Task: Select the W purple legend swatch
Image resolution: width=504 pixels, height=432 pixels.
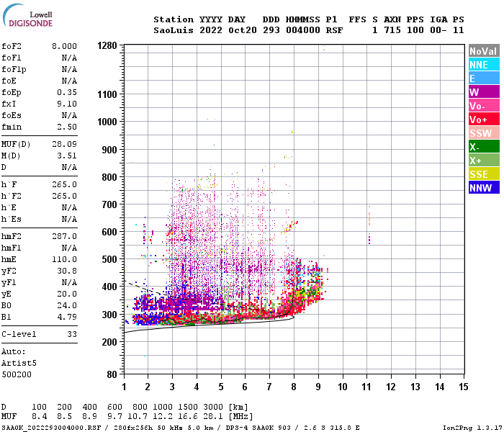Action: click(x=484, y=92)
